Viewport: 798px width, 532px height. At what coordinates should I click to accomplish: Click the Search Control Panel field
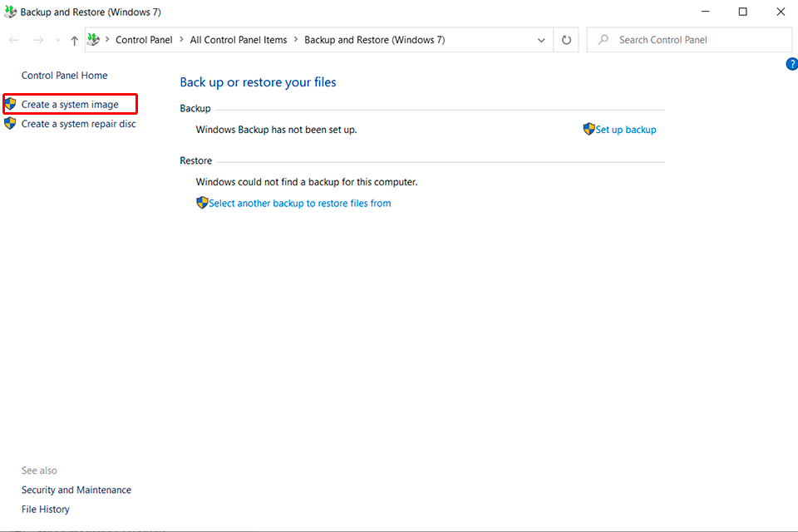tap(689, 40)
